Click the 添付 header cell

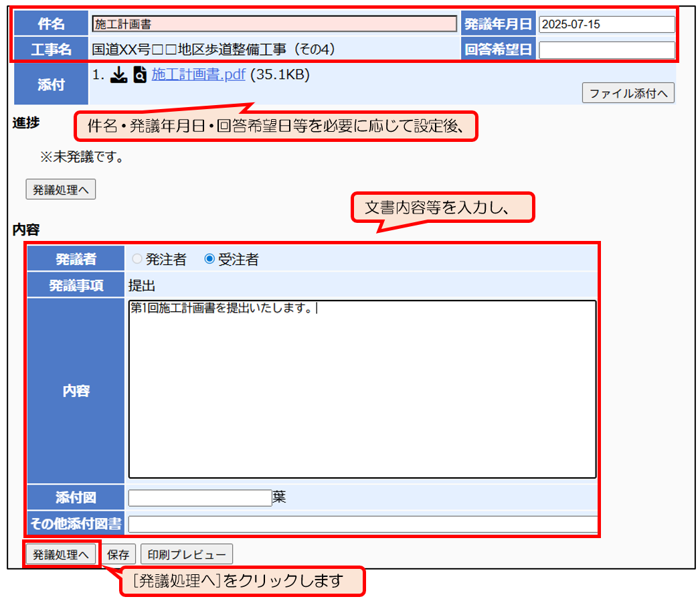coord(51,85)
